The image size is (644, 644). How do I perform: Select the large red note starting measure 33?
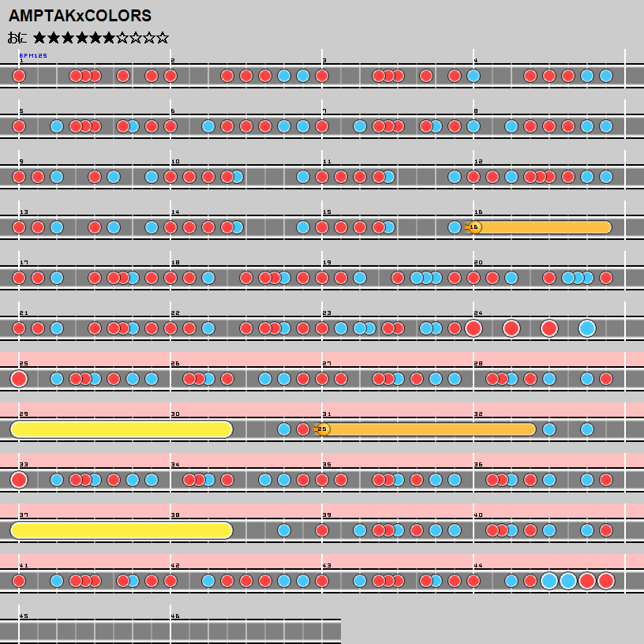19,480
